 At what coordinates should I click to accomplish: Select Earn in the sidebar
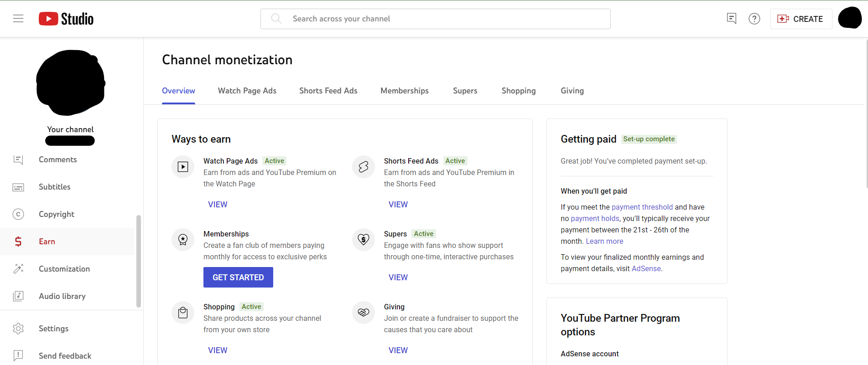pos(68,242)
